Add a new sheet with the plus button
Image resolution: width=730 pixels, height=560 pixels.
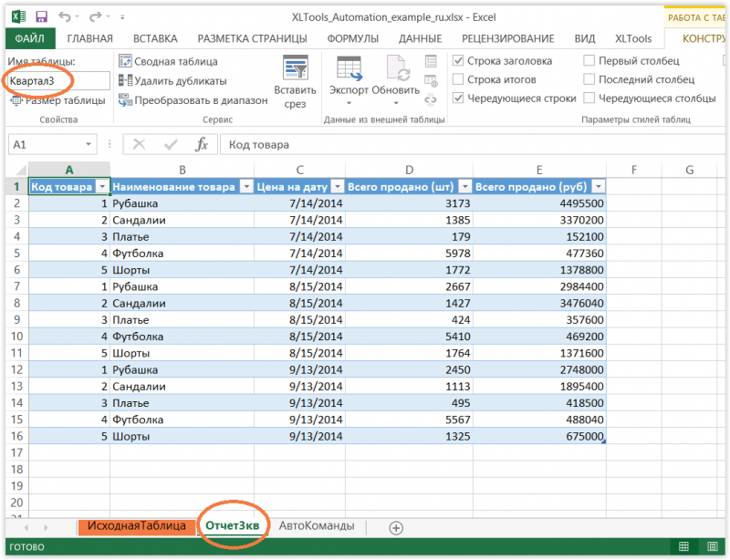[x=395, y=525]
